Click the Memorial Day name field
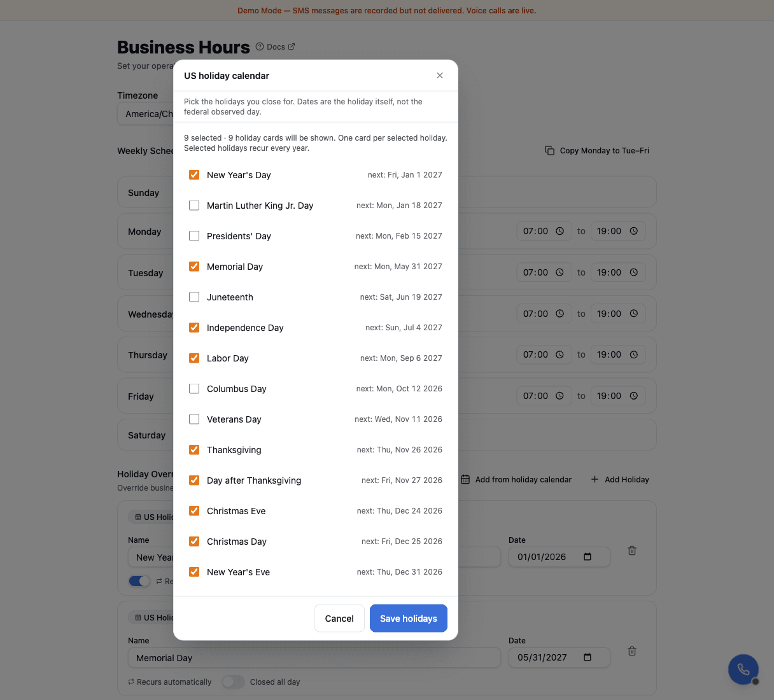Screen dimensions: 774x700 click(x=314, y=658)
